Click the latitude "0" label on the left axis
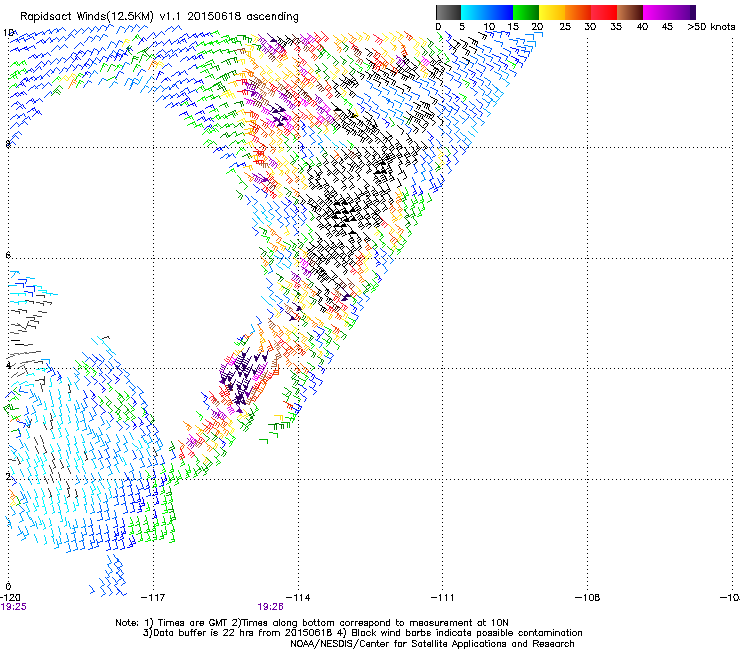 coord(8,586)
